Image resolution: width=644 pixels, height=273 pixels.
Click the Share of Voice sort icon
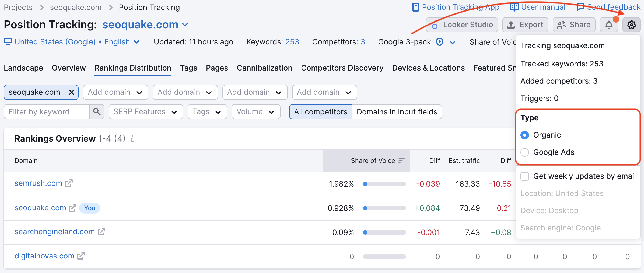(401, 160)
